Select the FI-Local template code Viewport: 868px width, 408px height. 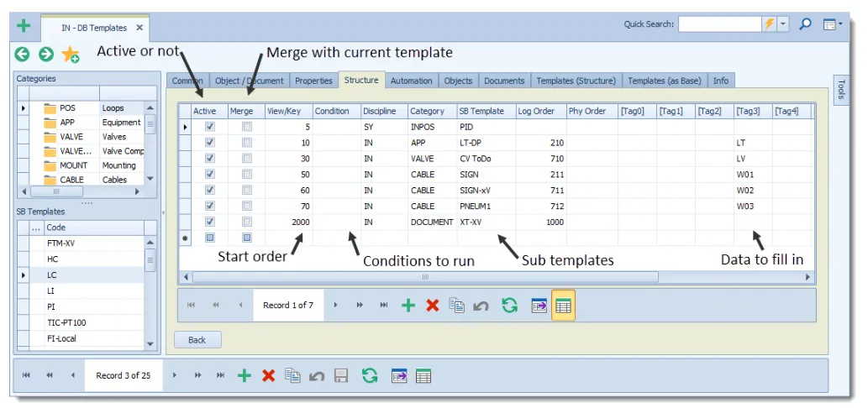94,338
